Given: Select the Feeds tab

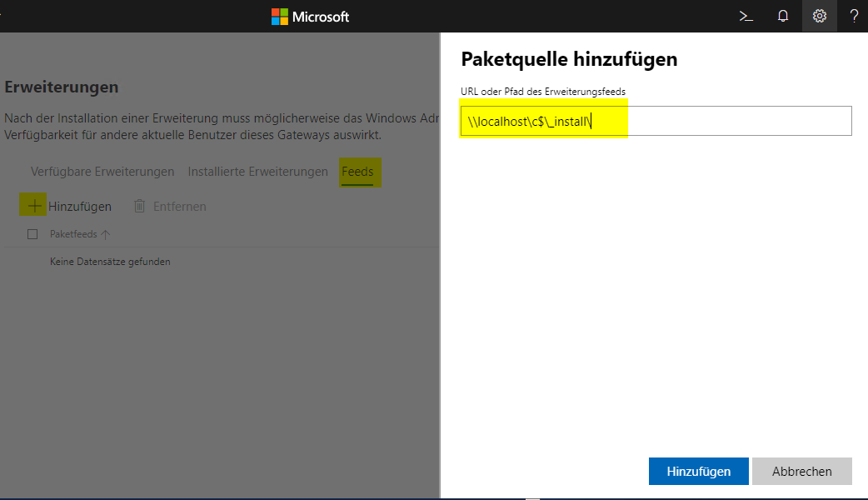Looking at the screenshot, I should (x=357, y=172).
